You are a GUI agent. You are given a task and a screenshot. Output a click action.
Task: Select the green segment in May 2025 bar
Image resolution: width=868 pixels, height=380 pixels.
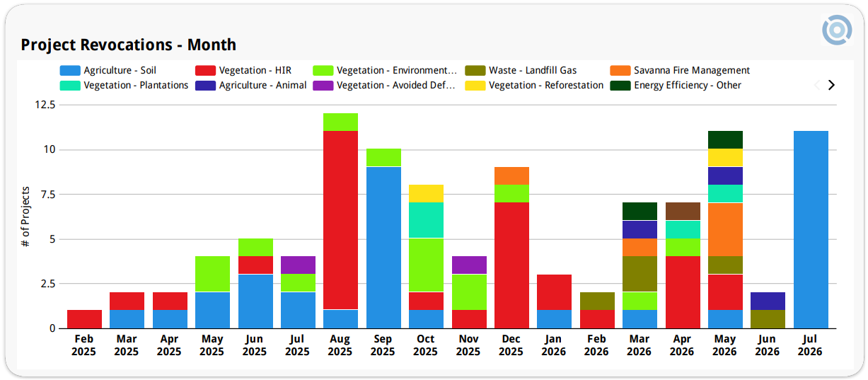coord(212,274)
